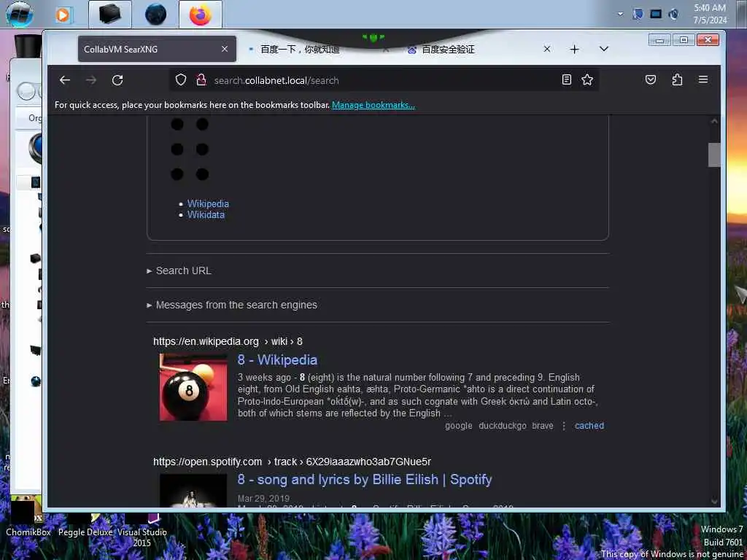Open Billie Eilish Spotify result title
Viewport: 747px width, 560px height.
point(365,480)
